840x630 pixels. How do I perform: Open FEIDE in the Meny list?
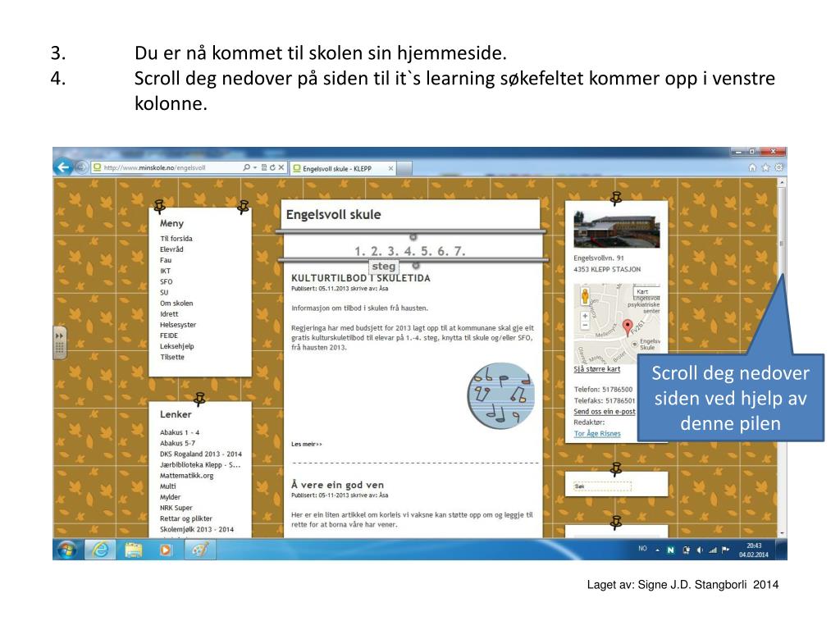pos(169,336)
